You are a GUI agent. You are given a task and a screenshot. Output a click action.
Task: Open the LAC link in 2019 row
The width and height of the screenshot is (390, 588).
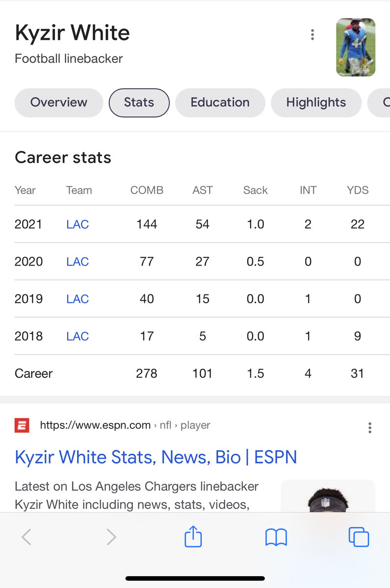(x=78, y=299)
